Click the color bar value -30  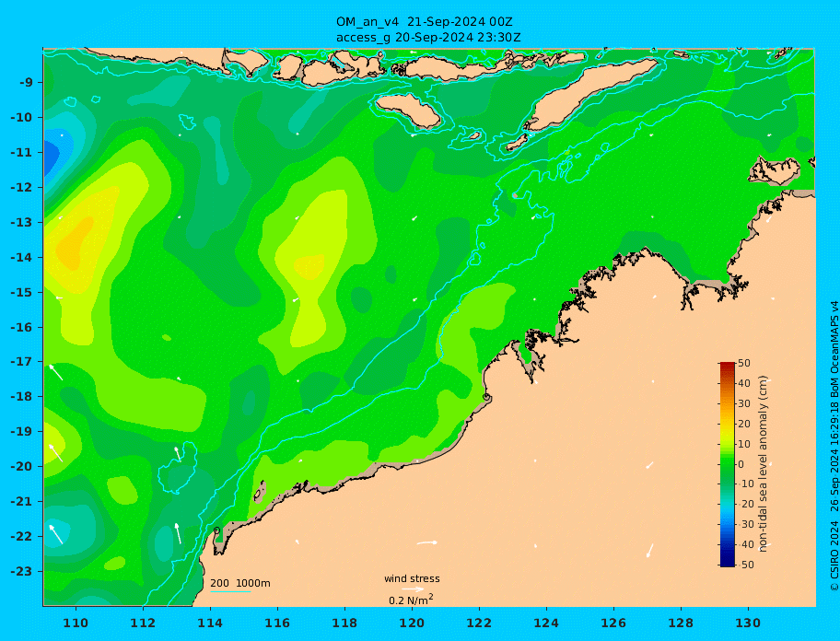pyautogui.click(x=744, y=524)
